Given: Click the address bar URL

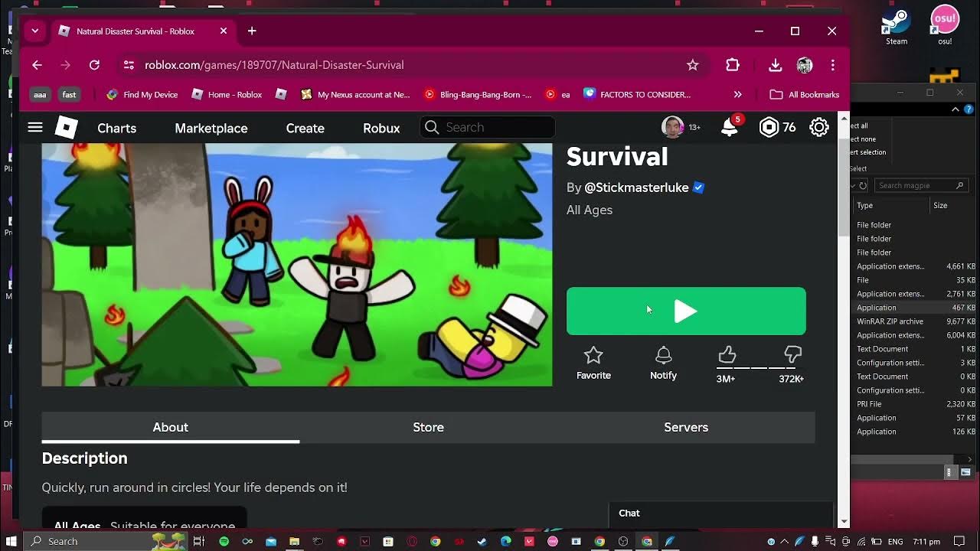Looking at the screenshot, I should coord(274,65).
